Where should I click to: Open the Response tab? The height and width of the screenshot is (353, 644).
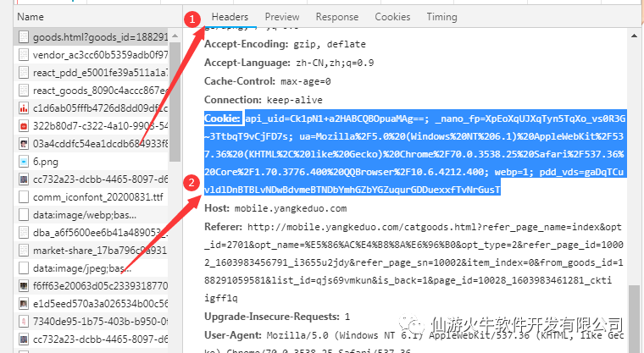336,17
